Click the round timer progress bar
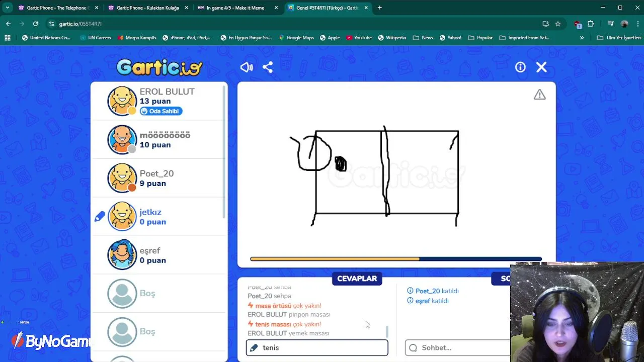This screenshot has height=362, width=644. tap(396, 259)
